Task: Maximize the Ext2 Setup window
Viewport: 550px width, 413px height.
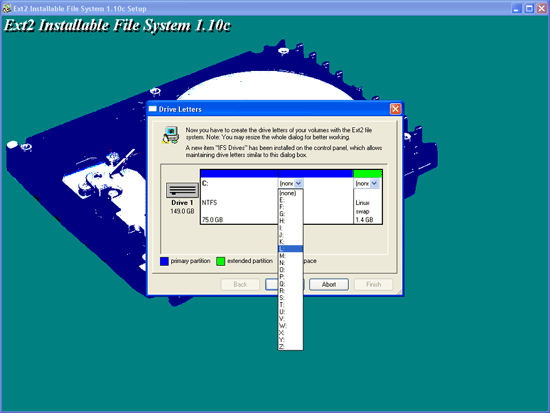Action: (x=529, y=8)
